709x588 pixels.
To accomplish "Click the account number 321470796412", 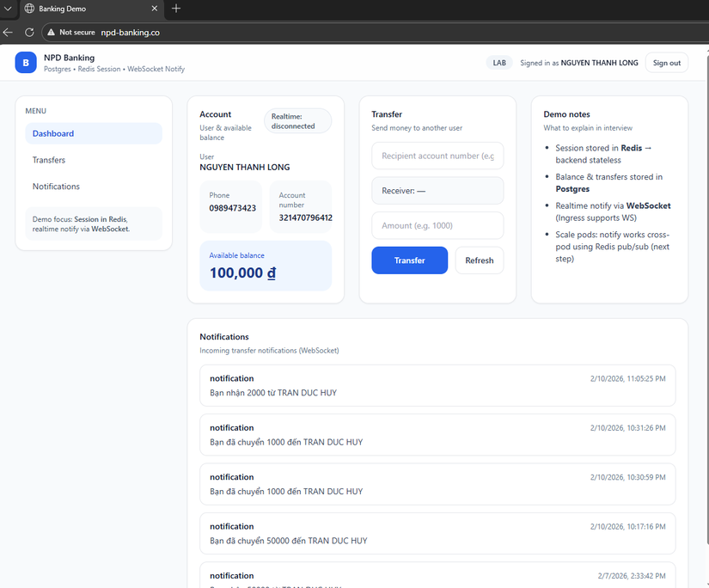I will click(305, 217).
